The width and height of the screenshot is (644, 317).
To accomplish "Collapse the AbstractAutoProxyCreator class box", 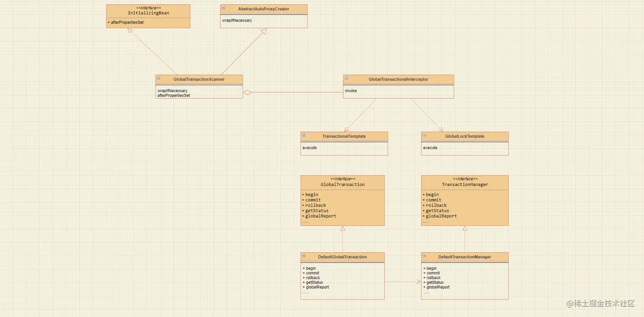I will [224, 8].
